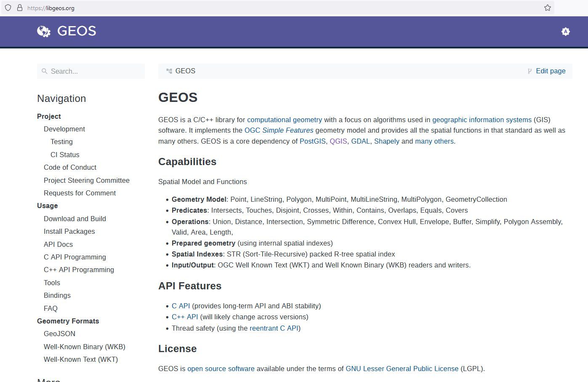
Task: Open Well-Known Binary (WKB) page
Action: click(x=85, y=347)
